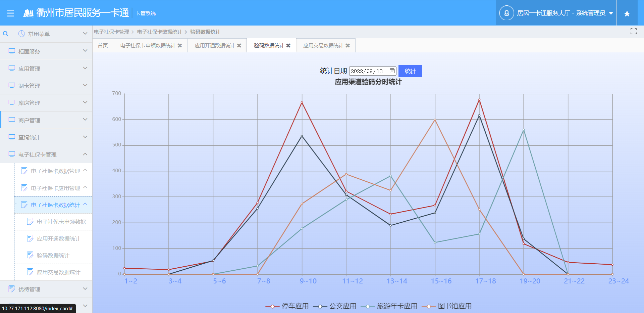The height and width of the screenshot is (313, 644).
Task: Click the document icon beside 电子社保卡应用管理
Action: point(24,188)
